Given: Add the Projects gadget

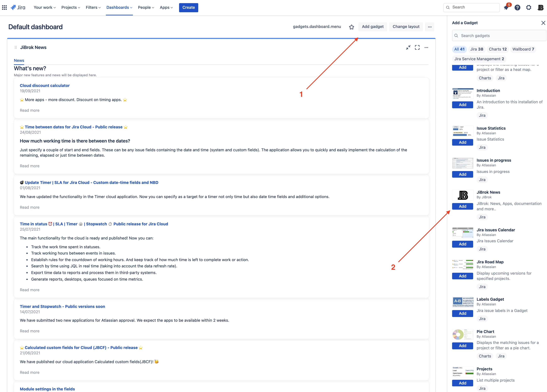Looking at the screenshot, I should click(463, 383).
